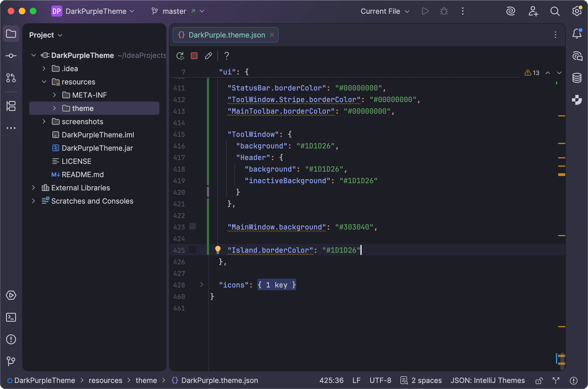Open the Database tool window
Screen dimensions: 588x389
point(577,78)
